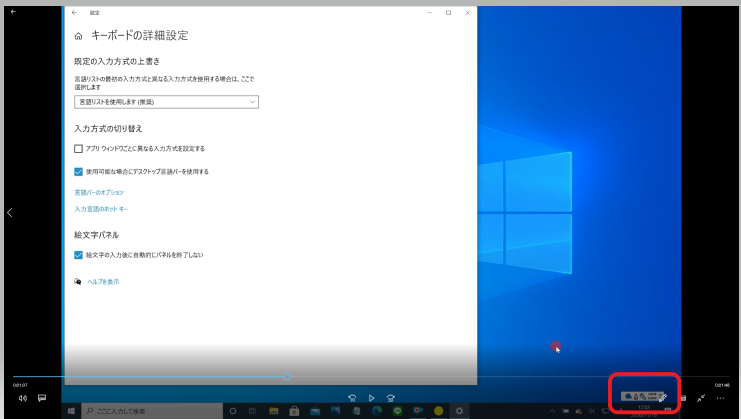Click the left chevron for previous item
This screenshot has height=419, width=741.
9,212
